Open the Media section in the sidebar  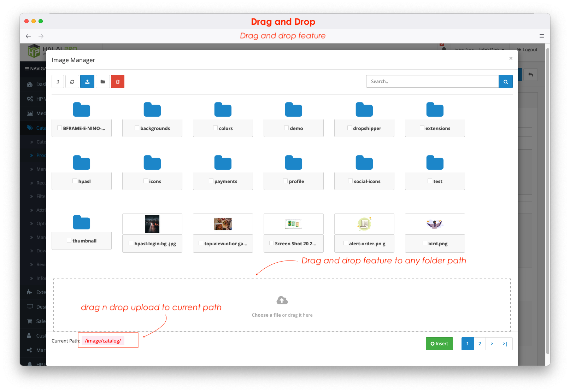pos(40,113)
